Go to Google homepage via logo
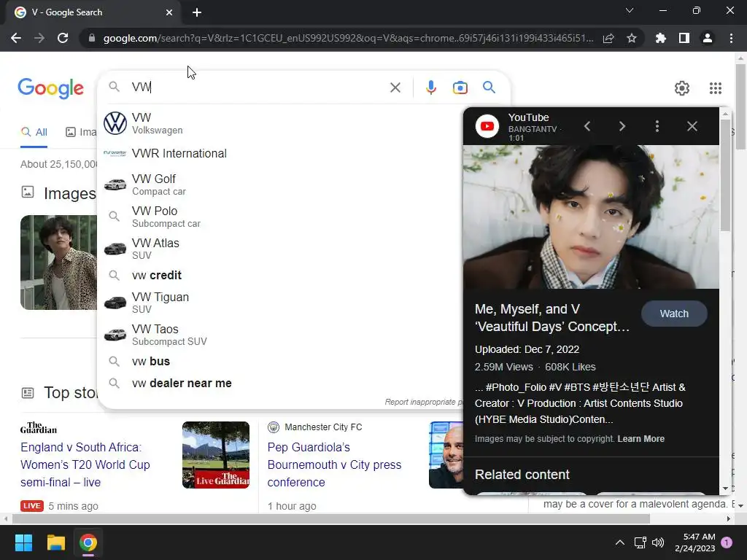Viewport: 747px width, 560px height. [x=51, y=88]
